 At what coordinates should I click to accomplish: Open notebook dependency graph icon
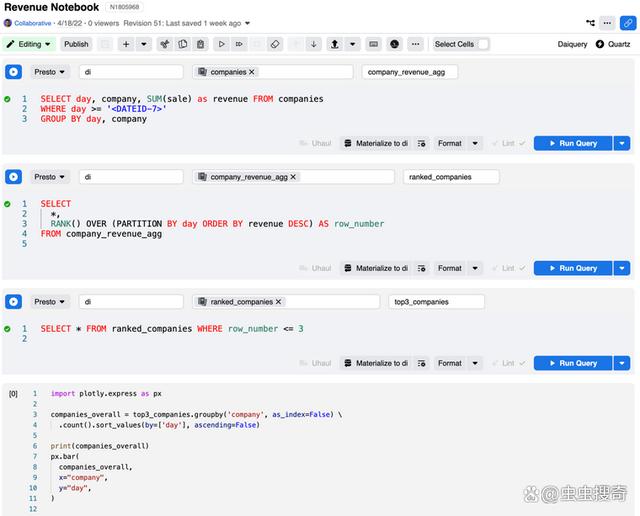(590, 23)
